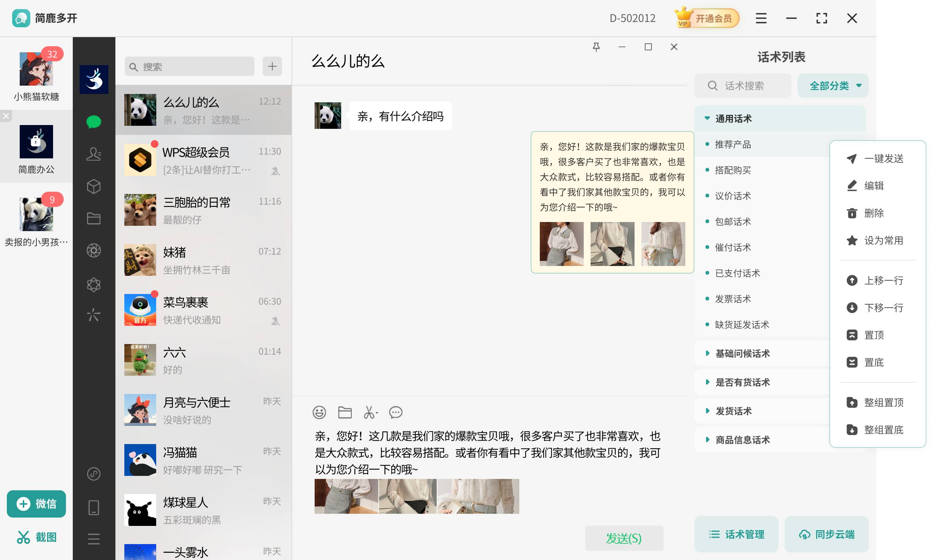Click the screenshot scissors icon above the input box
934x560 pixels.
[370, 413]
